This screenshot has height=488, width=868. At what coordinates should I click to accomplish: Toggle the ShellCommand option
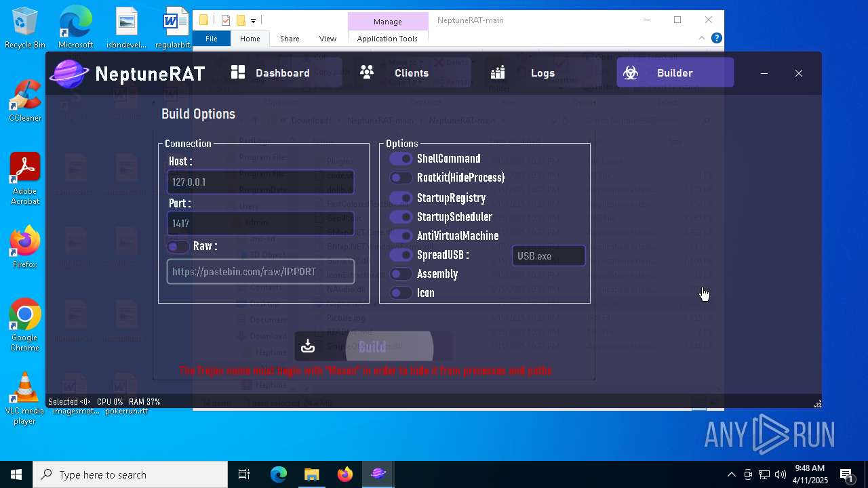(401, 159)
